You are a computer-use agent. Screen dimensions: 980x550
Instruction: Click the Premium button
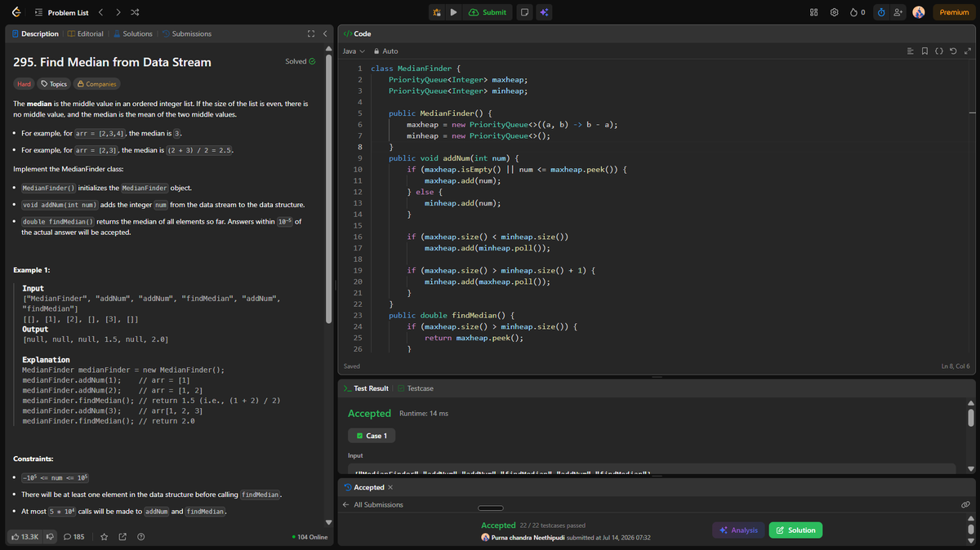[954, 12]
